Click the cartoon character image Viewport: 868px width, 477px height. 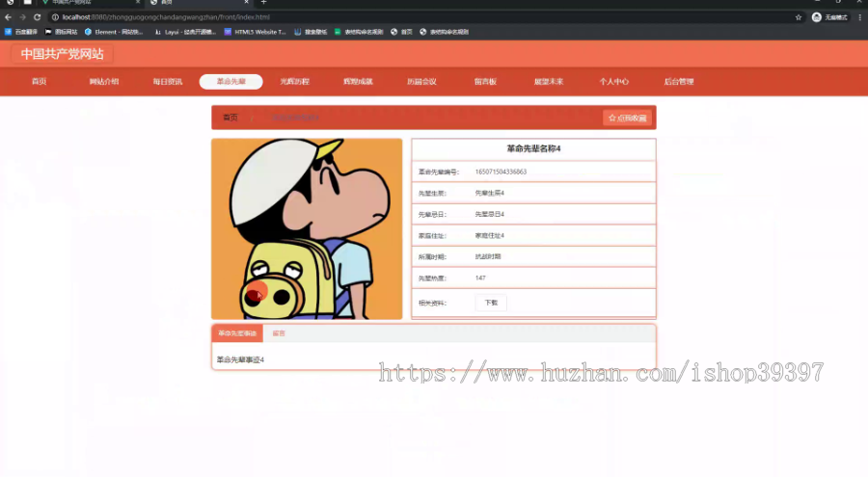pos(307,228)
